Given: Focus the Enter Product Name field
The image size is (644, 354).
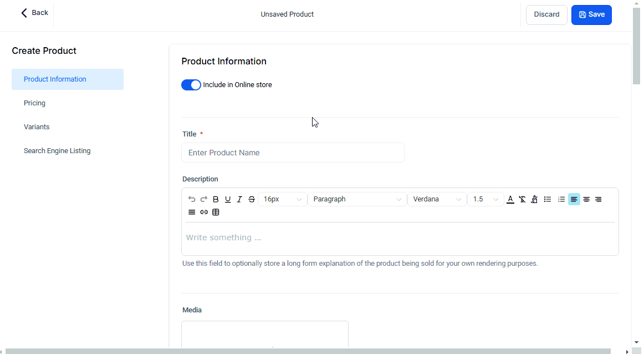Looking at the screenshot, I should (293, 153).
